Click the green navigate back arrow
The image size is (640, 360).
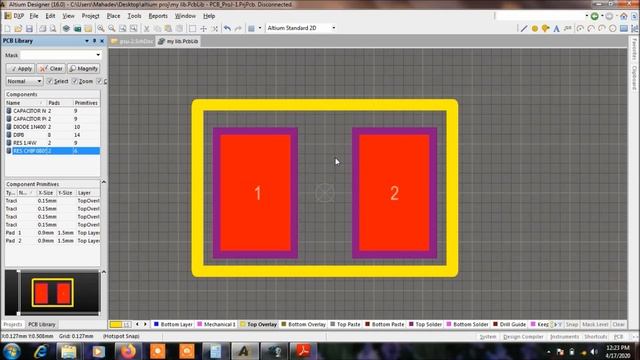click(595, 16)
